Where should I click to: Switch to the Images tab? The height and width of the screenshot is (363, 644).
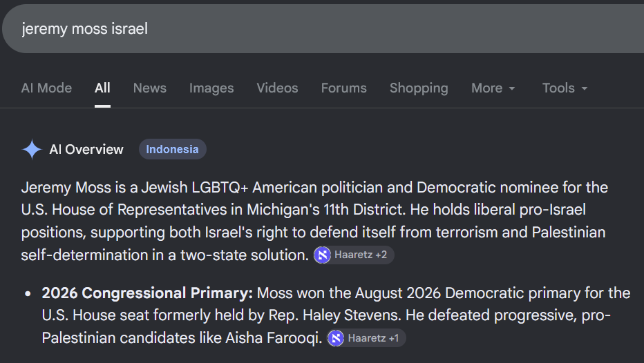click(x=211, y=88)
